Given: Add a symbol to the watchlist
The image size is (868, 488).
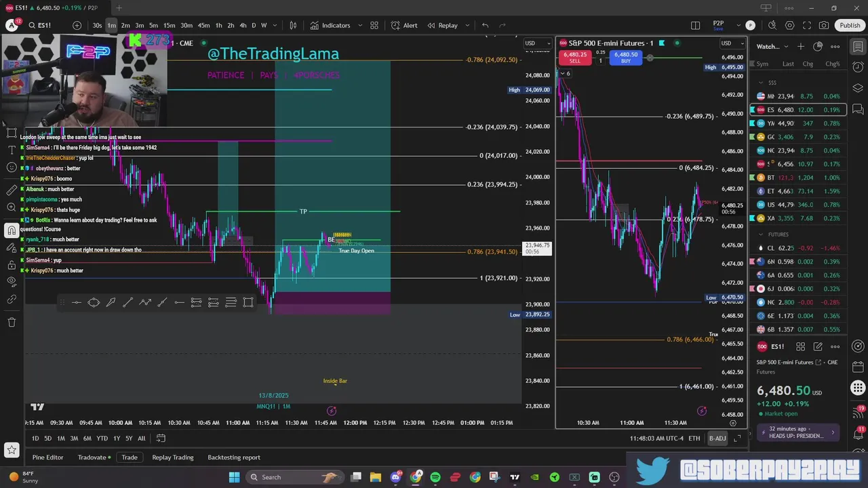Looking at the screenshot, I should point(801,46).
